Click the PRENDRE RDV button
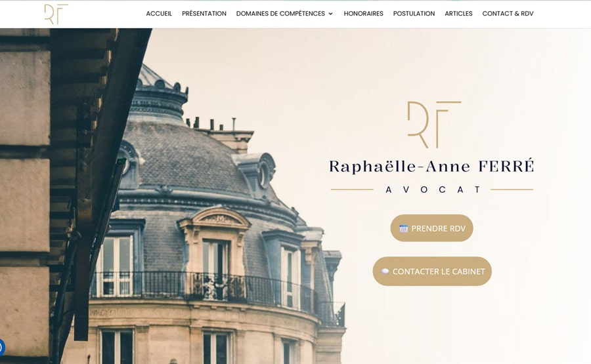Screen dimensions: 591x364 pos(431,228)
